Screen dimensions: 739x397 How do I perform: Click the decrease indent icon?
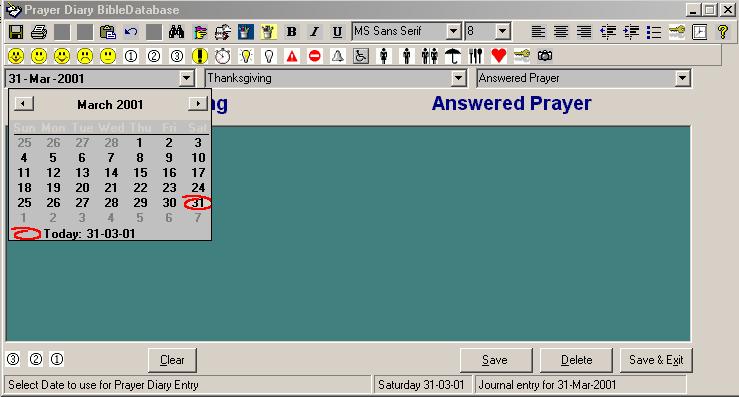(x=608, y=32)
